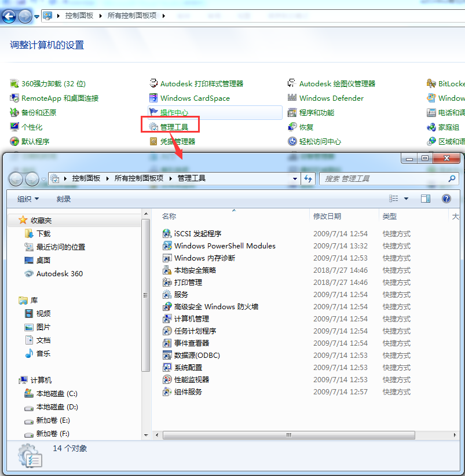Expand breadcrumb arrow after 所有控制面板项 in back window
Viewport: 465px width, 476px height.
pyautogui.click(x=164, y=16)
